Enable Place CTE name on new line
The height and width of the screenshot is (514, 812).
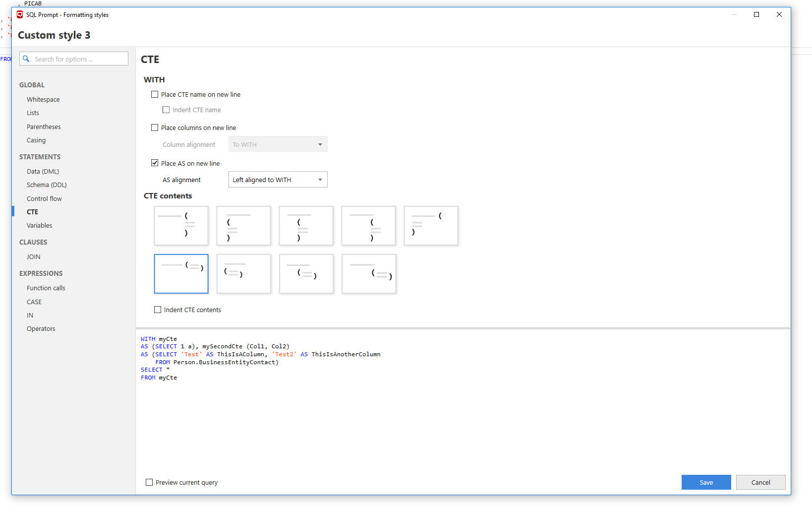click(155, 94)
